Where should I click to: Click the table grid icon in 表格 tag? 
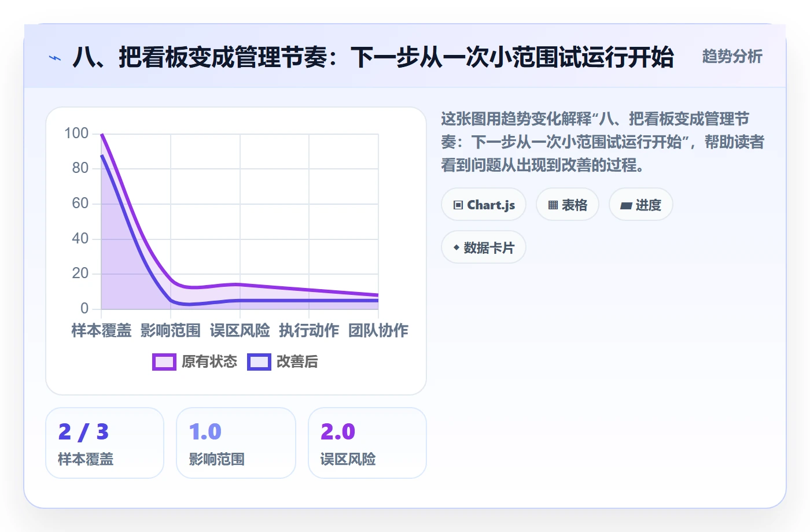click(553, 205)
